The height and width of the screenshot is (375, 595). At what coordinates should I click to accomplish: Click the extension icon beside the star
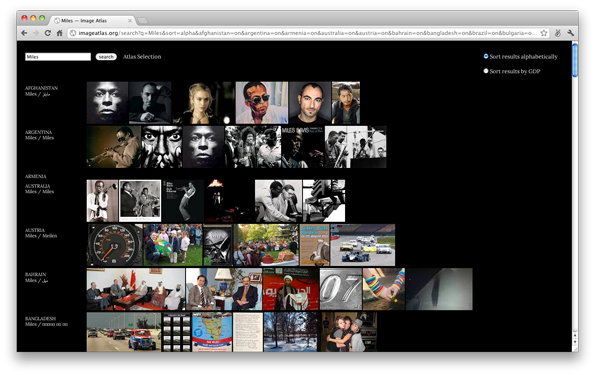click(x=557, y=33)
